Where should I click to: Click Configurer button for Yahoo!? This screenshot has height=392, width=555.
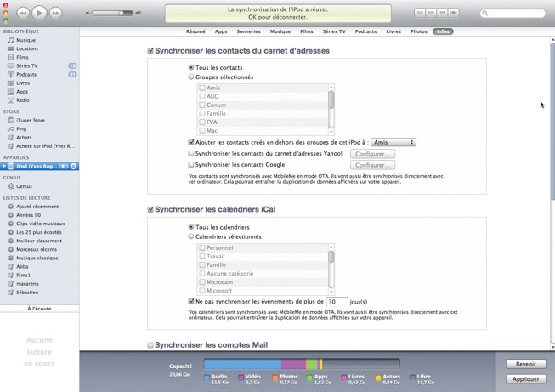373,154
